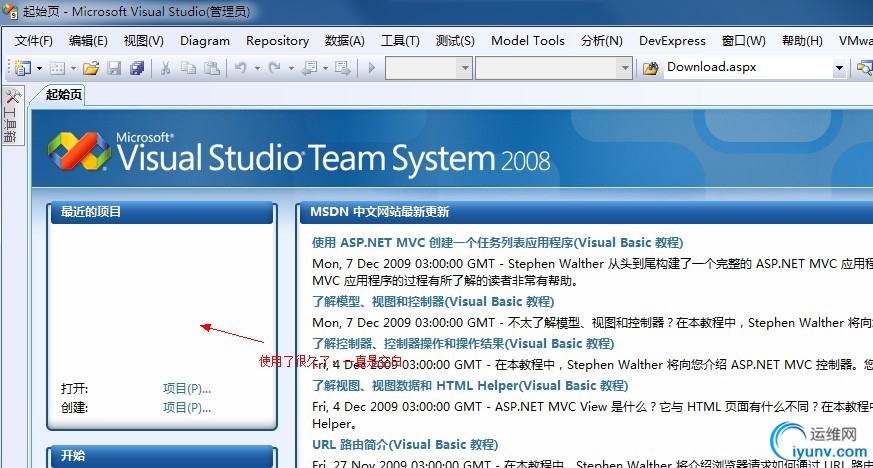
Task: Click the Save floppy disk icon
Action: click(114, 68)
